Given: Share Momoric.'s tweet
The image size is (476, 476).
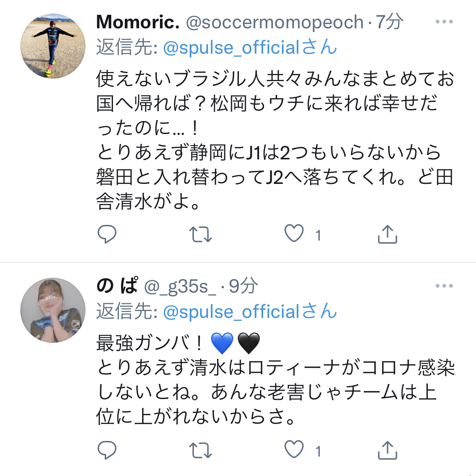Looking at the screenshot, I should pyautogui.click(x=387, y=234).
